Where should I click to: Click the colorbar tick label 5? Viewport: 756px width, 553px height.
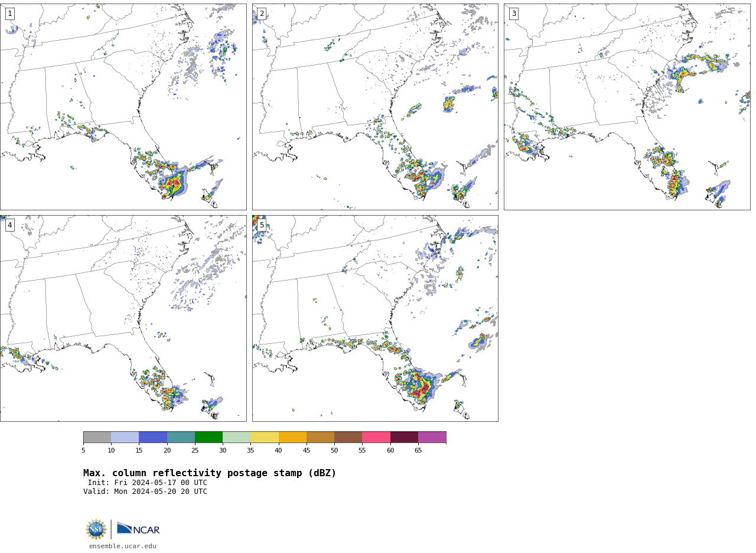click(x=83, y=451)
